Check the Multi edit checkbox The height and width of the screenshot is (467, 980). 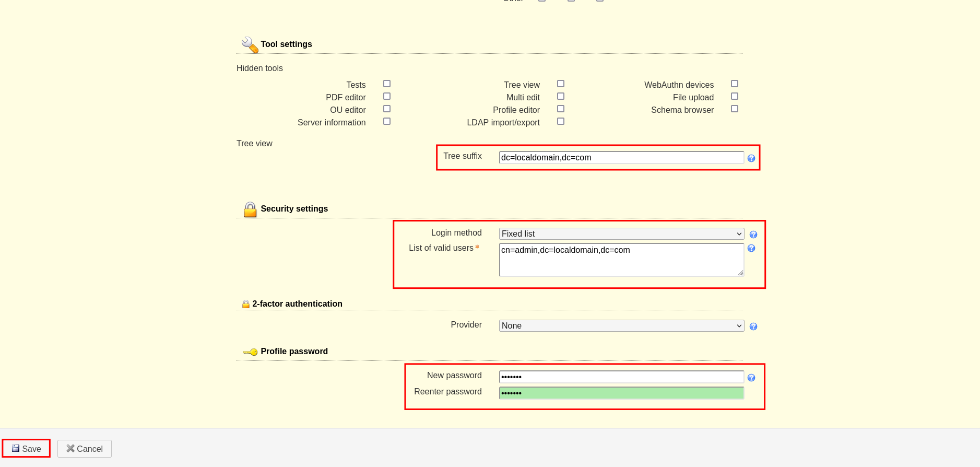(561, 96)
